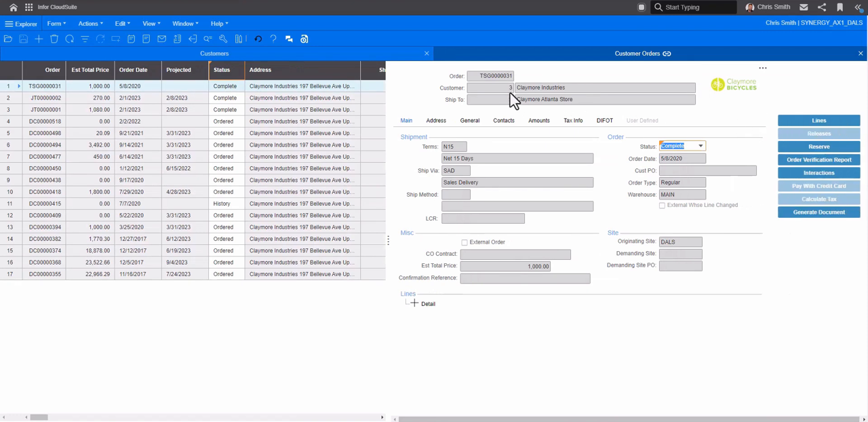Click the document with clock toolbar icon

click(x=304, y=39)
